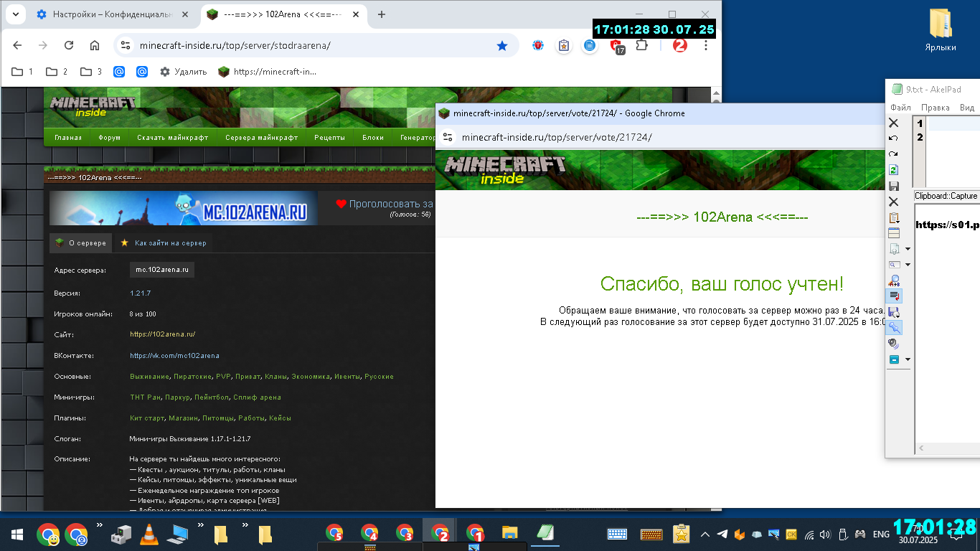The width and height of the screenshot is (980, 551).
Task: Toggle AkelPad blue pin icon
Action: click(894, 327)
